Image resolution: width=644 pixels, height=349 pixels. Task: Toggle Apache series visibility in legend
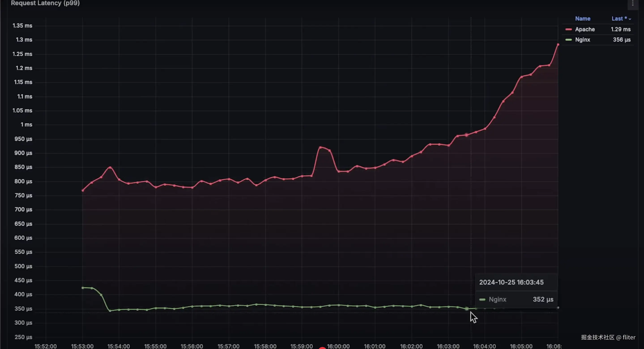[x=585, y=29]
